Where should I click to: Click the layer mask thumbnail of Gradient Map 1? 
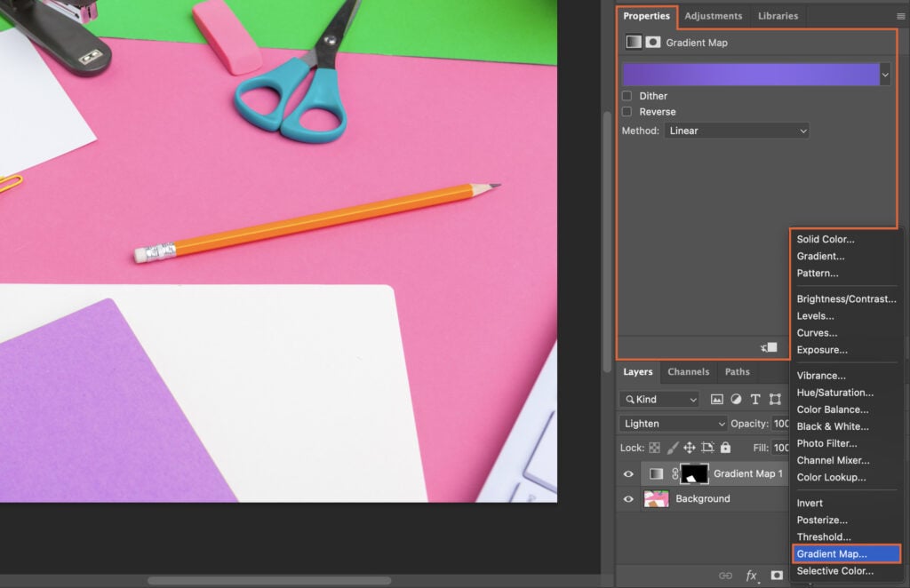tap(695, 473)
